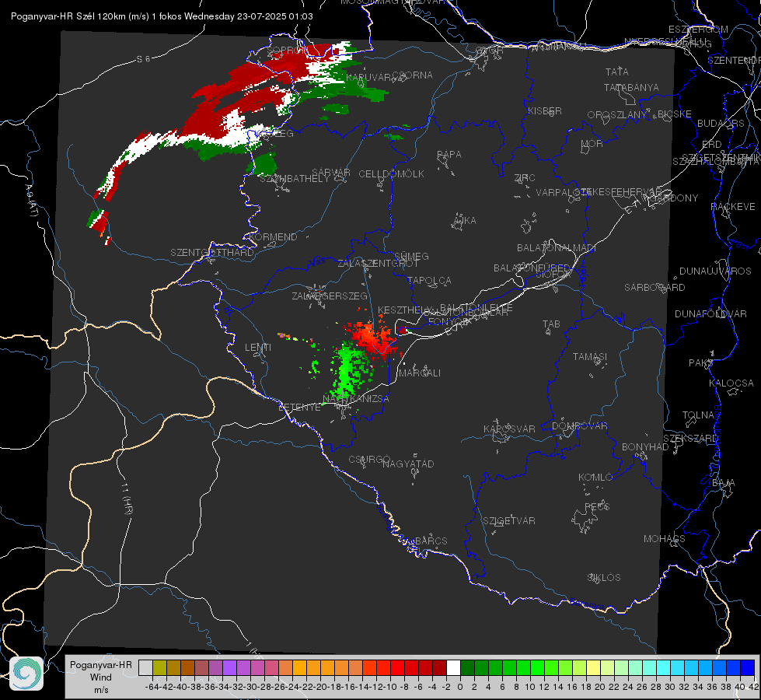Click the NAGYATAD city label
The width and height of the screenshot is (761, 700).
[408, 464]
